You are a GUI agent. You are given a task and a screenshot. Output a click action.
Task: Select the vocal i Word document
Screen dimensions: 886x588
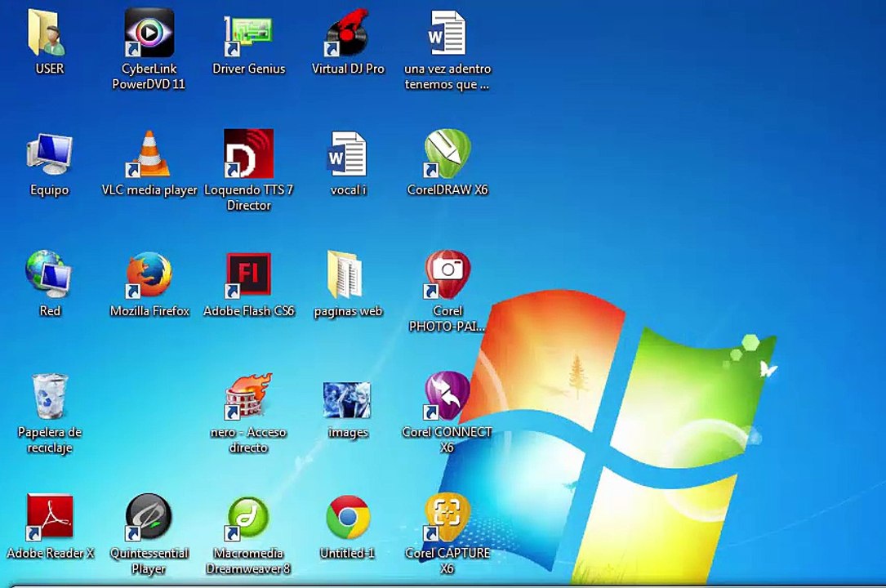[348, 154]
